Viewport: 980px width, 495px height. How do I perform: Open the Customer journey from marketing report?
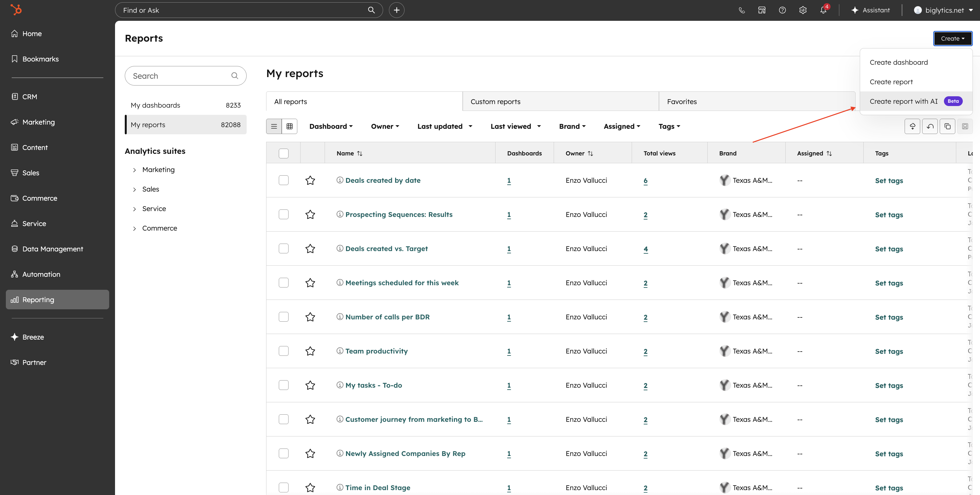tap(414, 419)
